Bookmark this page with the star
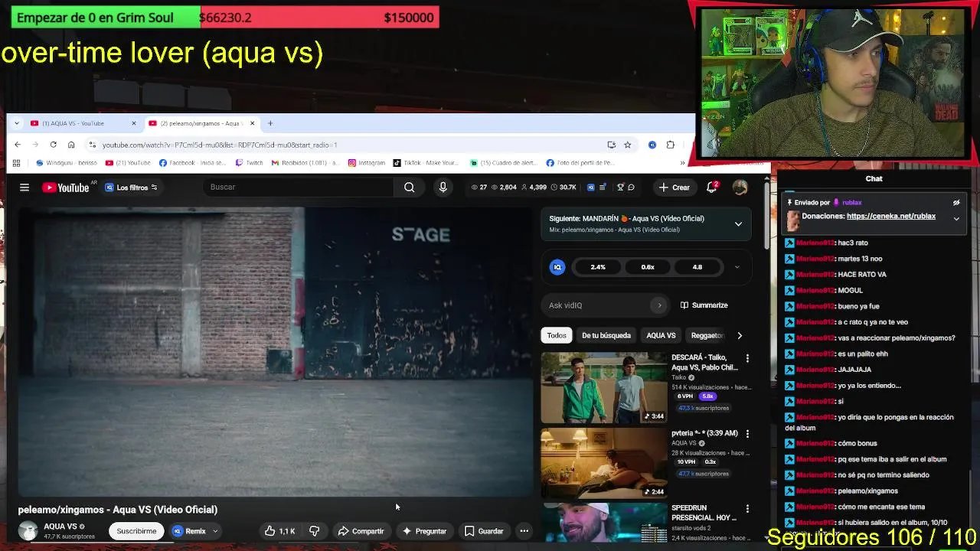The height and width of the screenshot is (551, 980). 627,145
